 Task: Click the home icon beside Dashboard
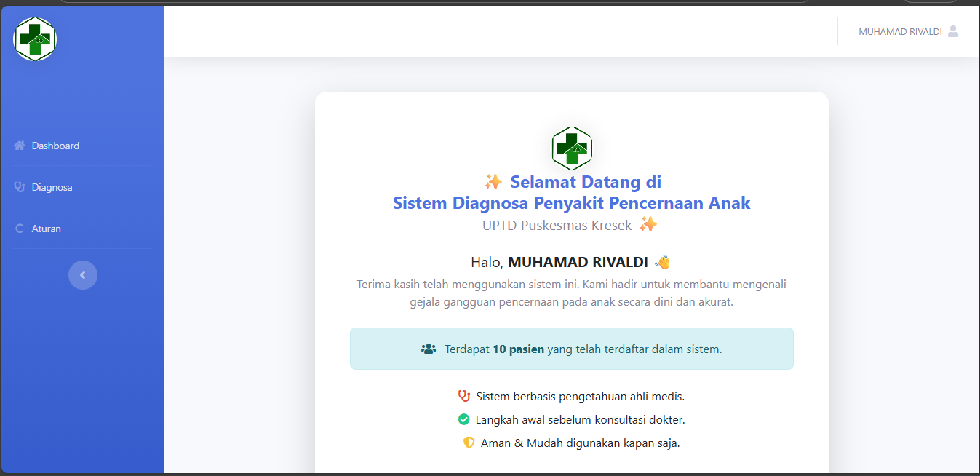coord(20,146)
